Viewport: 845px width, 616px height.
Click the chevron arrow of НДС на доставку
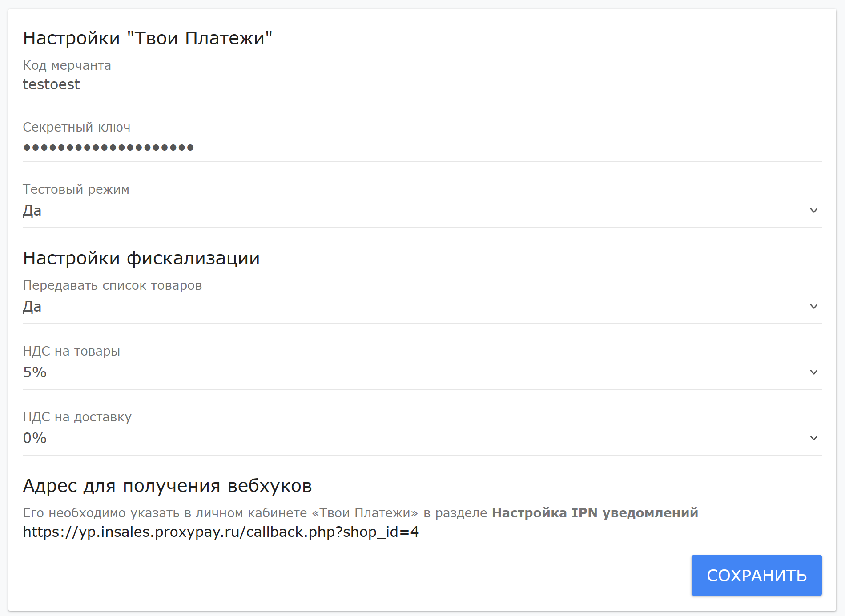[813, 438]
